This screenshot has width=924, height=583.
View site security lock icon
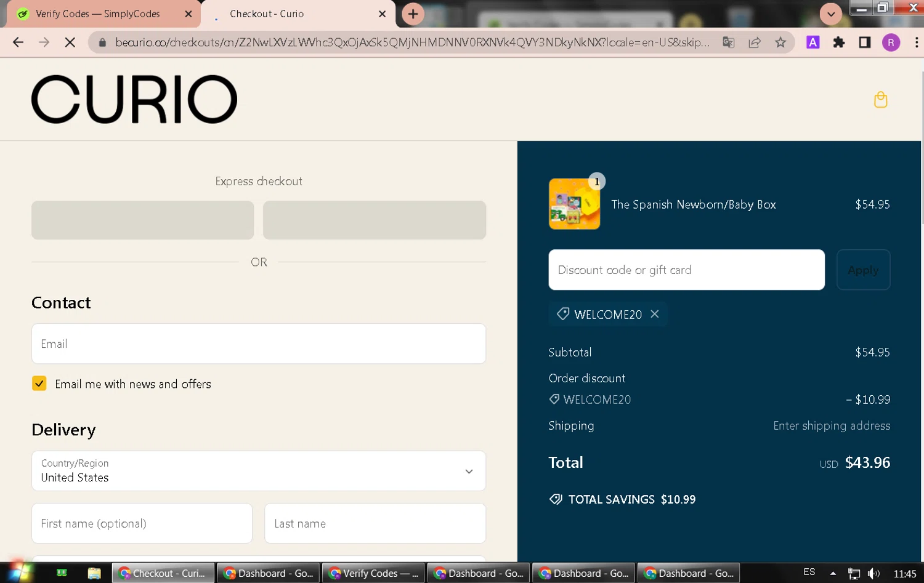[102, 42]
